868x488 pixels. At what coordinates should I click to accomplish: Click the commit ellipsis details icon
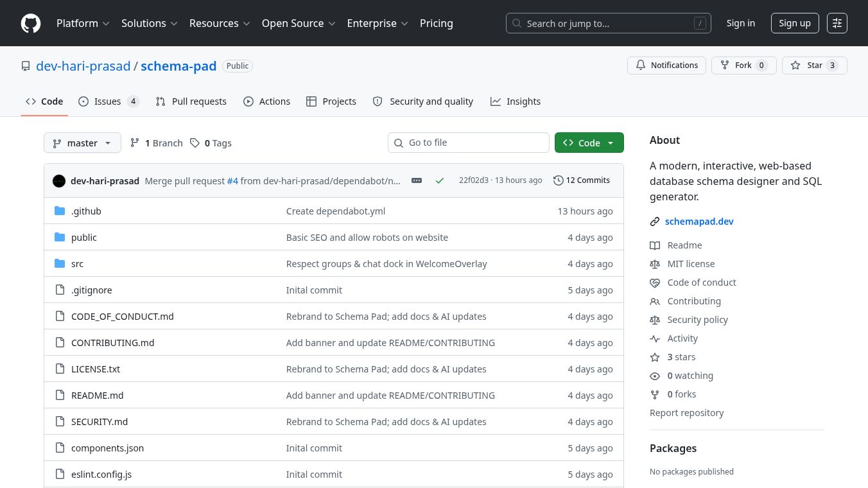pos(417,180)
